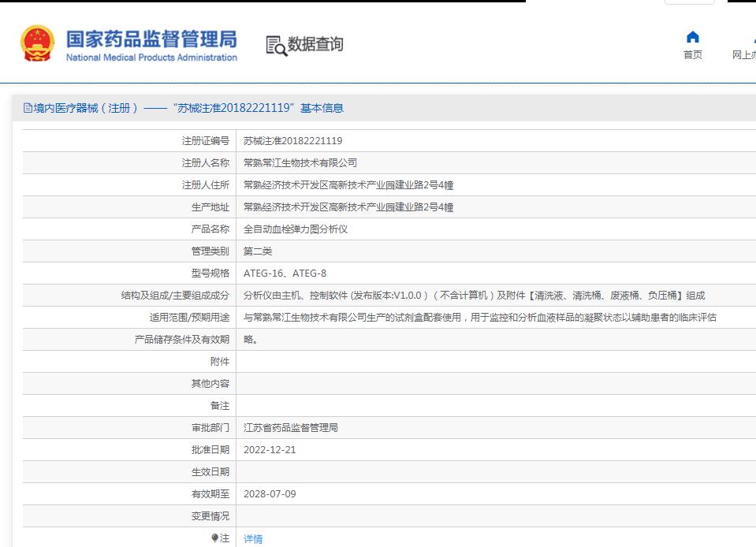Click the 其他内容 label cell
756x547 pixels.
[129, 384]
